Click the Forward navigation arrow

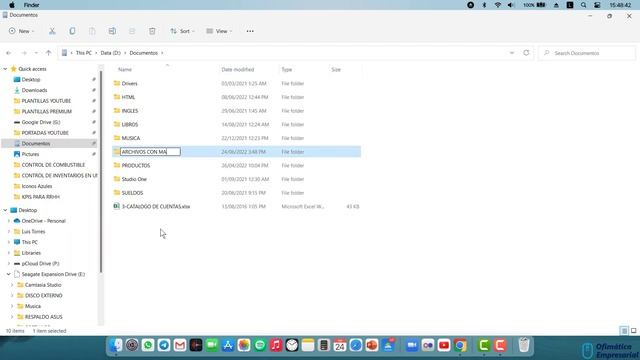tap(24, 53)
